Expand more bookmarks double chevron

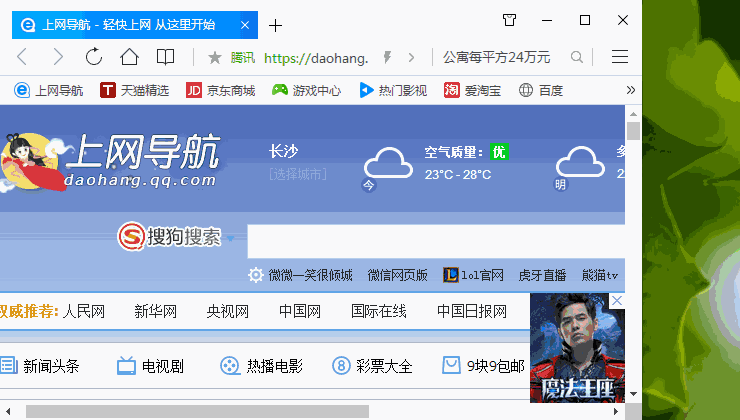(x=631, y=90)
